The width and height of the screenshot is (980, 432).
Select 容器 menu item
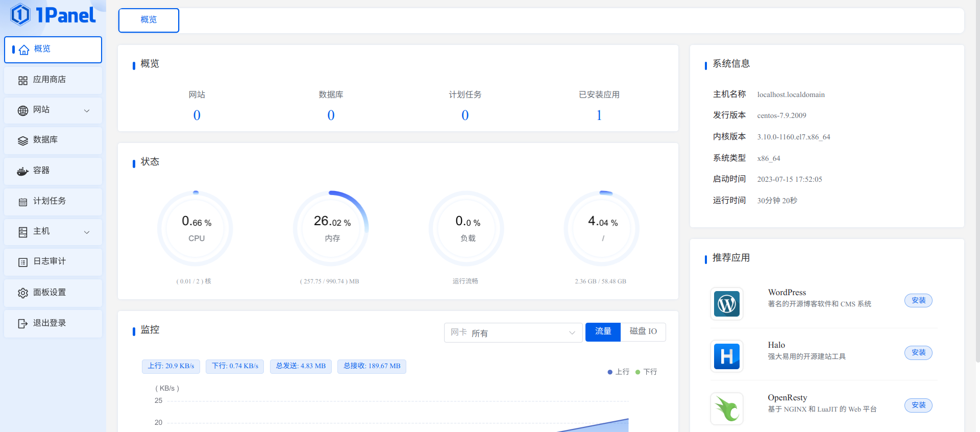[x=53, y=171]
